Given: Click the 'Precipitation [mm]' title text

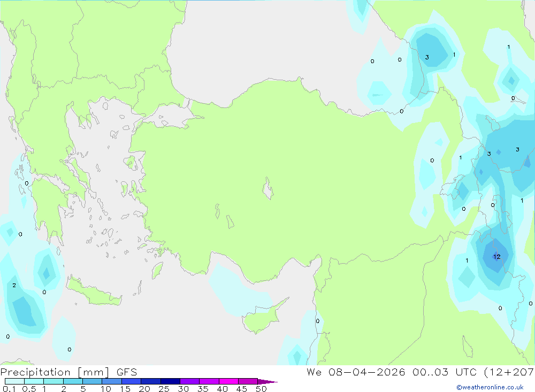Looking at the screenshot, I should (55, 372).
